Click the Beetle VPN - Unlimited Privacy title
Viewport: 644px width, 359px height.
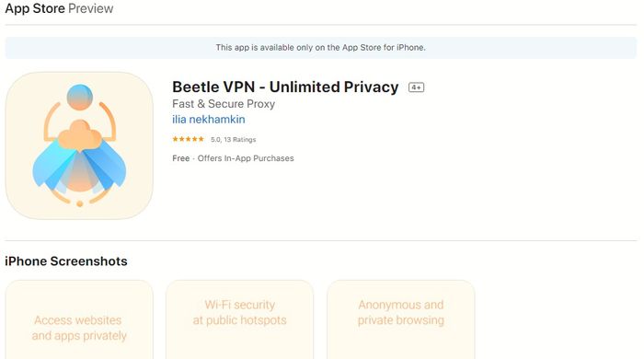tap(285, 87)
